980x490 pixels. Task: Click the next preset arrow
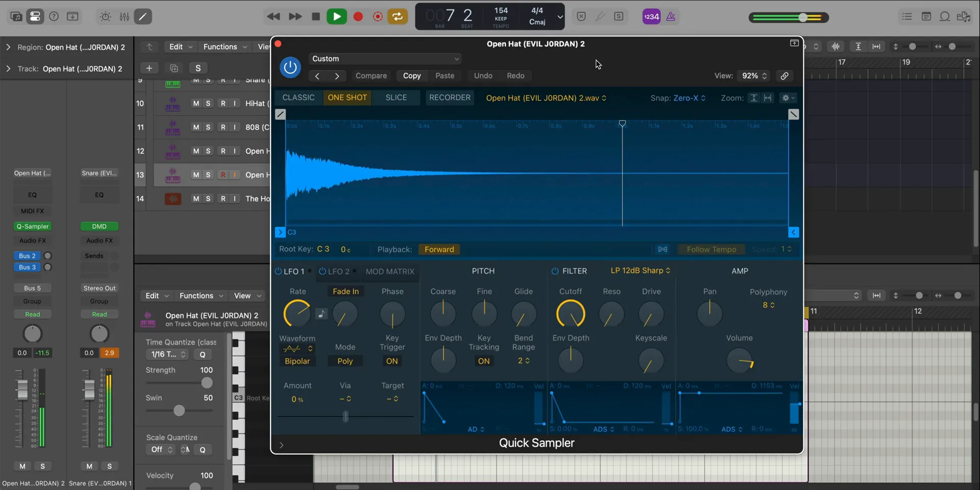pyautogui.click(x=337, y=76)
